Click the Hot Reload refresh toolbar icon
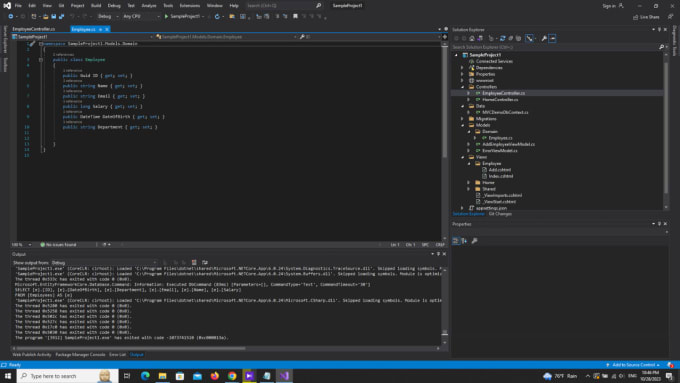 (217, 16)
